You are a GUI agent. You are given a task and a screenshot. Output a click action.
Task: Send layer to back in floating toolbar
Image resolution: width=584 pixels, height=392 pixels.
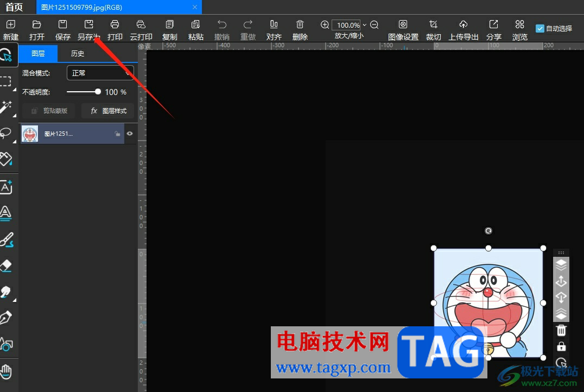[x=561, y=314]
